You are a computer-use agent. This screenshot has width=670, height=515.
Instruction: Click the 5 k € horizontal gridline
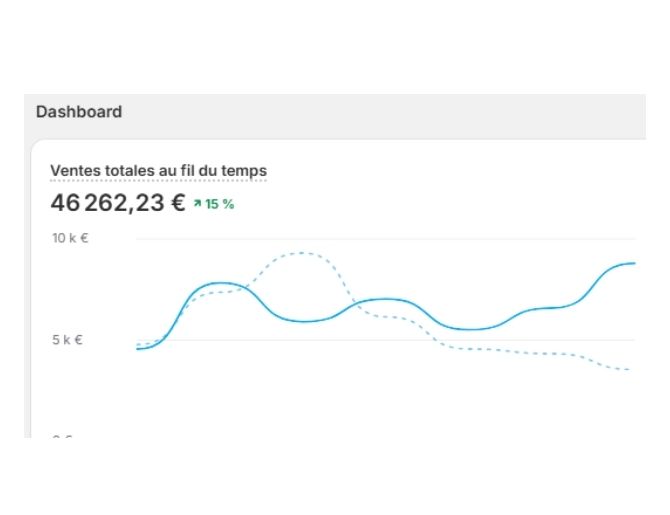pyautogui.click(x=386, y=340)
